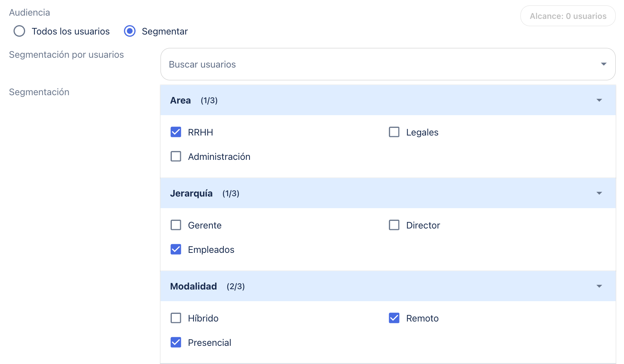Enable the Administración checkbox
Image resolution: width=624 pixels, height=364 pixels.
click(176, 156)
